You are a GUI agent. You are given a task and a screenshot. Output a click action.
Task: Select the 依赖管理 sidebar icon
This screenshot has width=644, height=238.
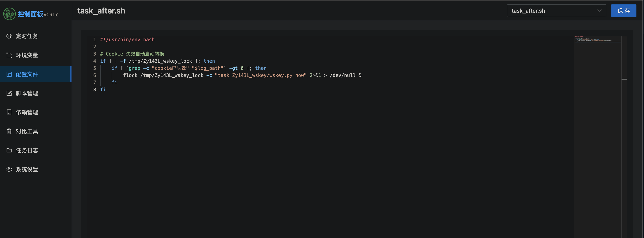click(9, 112)
